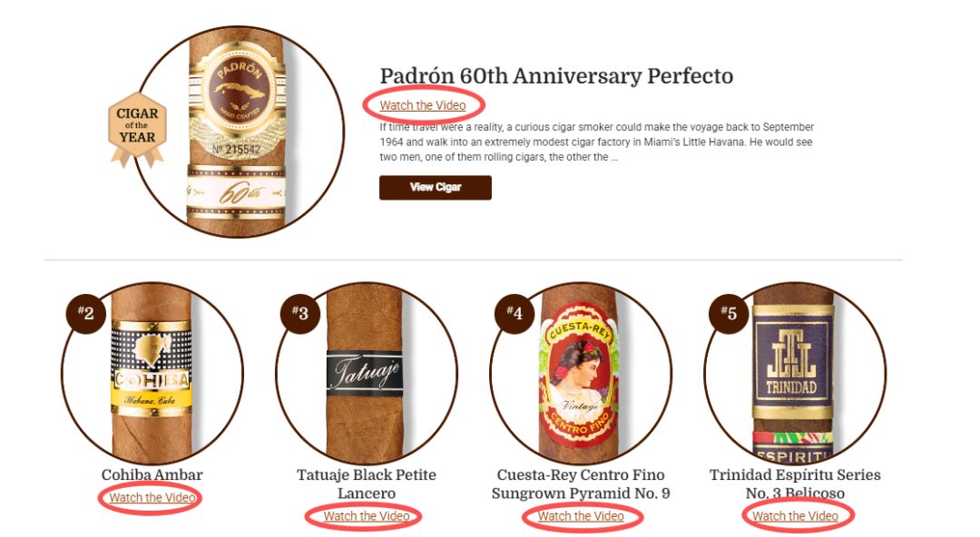Click the #4 rank badge
980x537 pixels.
click(514, 313)
